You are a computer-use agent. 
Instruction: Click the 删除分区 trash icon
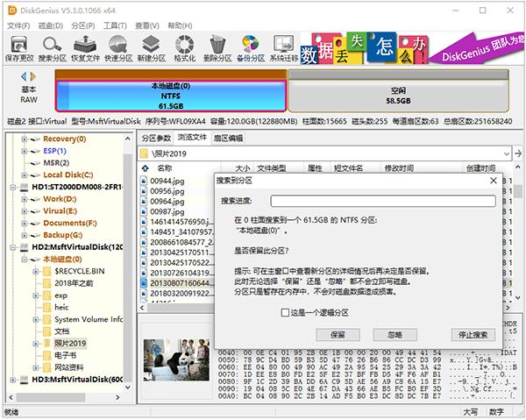pos(217,49)
